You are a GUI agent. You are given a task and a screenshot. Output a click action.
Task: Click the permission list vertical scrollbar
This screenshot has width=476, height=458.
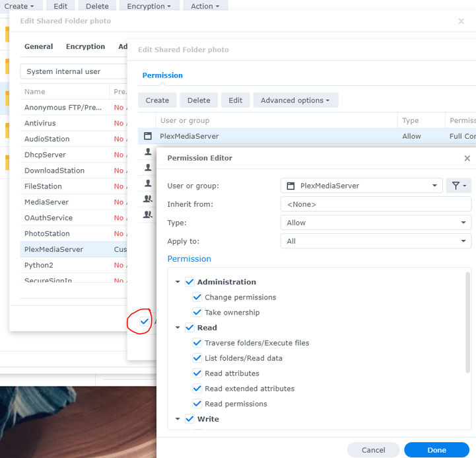[467, 322]
